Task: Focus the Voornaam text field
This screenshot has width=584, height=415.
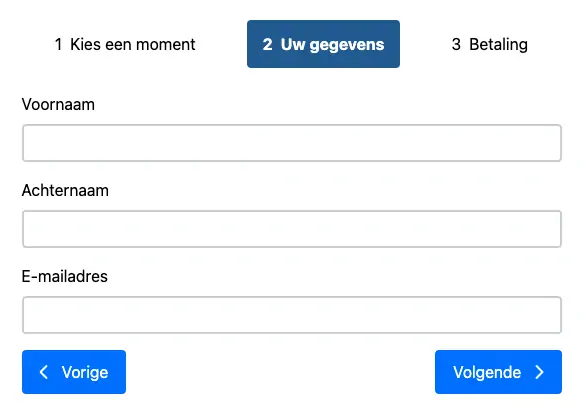Action: (x=292, y=143)
